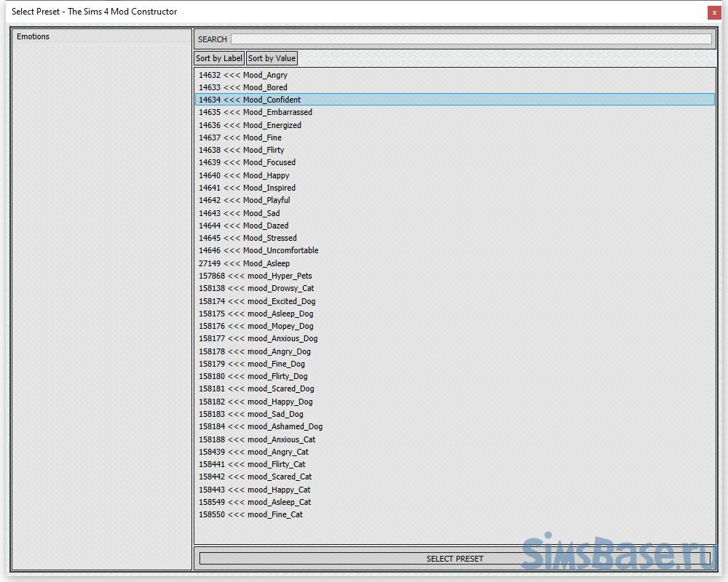
Task: Pick the Mood_Energized entry
Action: (x=250, y=125)
